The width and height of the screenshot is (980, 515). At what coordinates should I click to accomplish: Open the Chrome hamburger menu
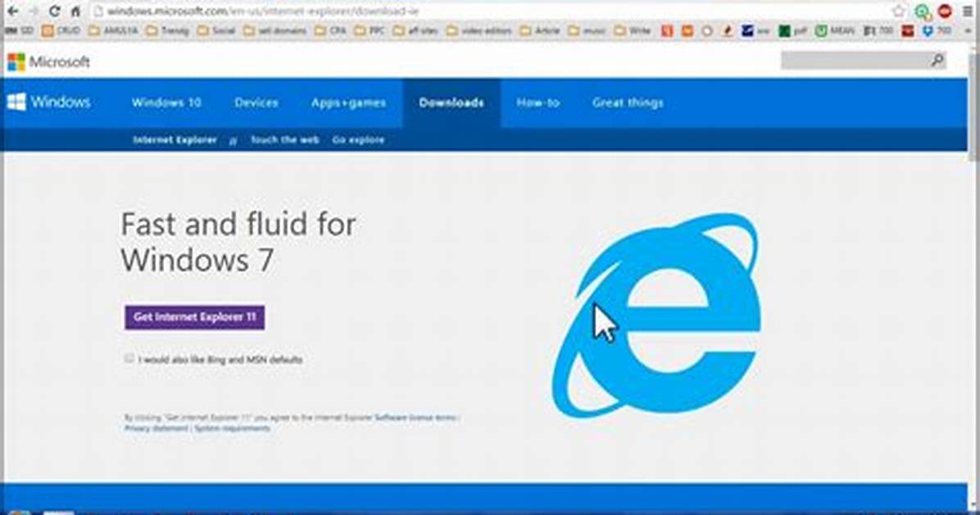pos(968,11)
